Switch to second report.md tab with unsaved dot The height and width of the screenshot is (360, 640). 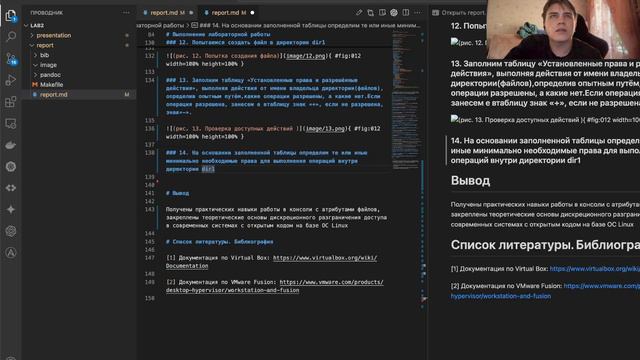(x=229, y=13)
